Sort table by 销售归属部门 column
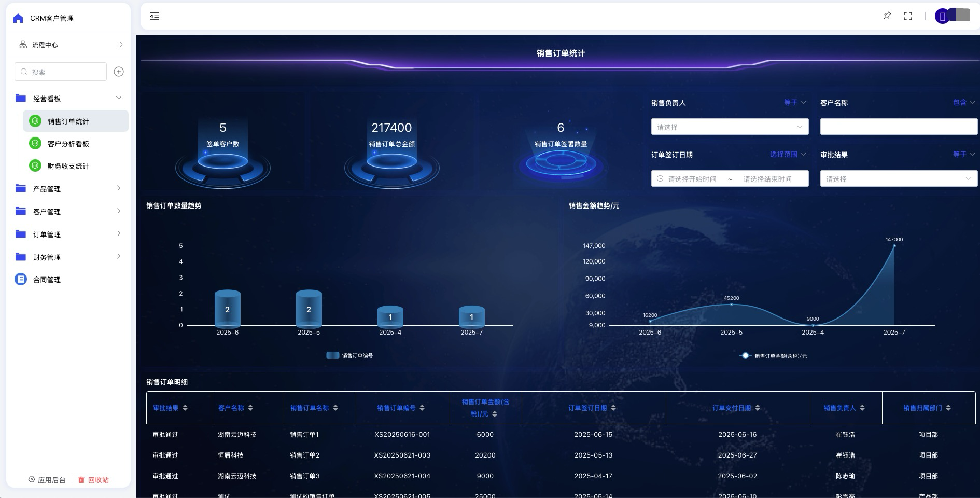This screenshot has height=498, width=980. tap(948, 408)
